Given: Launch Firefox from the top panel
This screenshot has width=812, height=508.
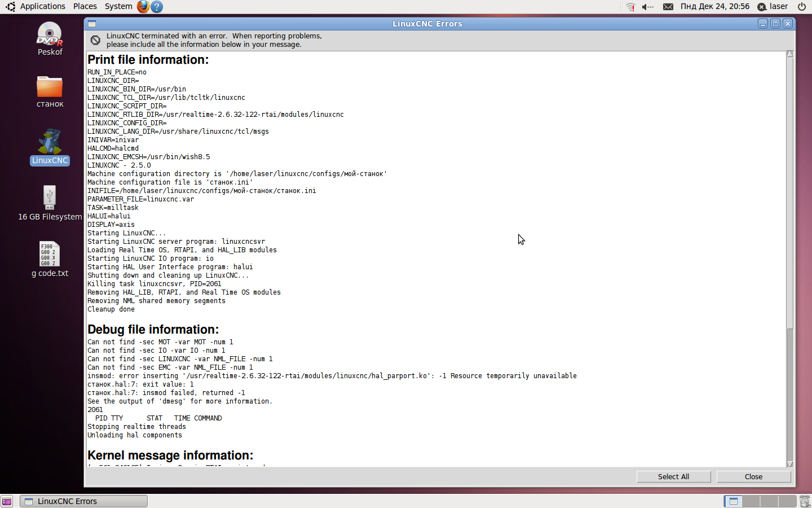Looking at the screenshot, I should point(143,7).
